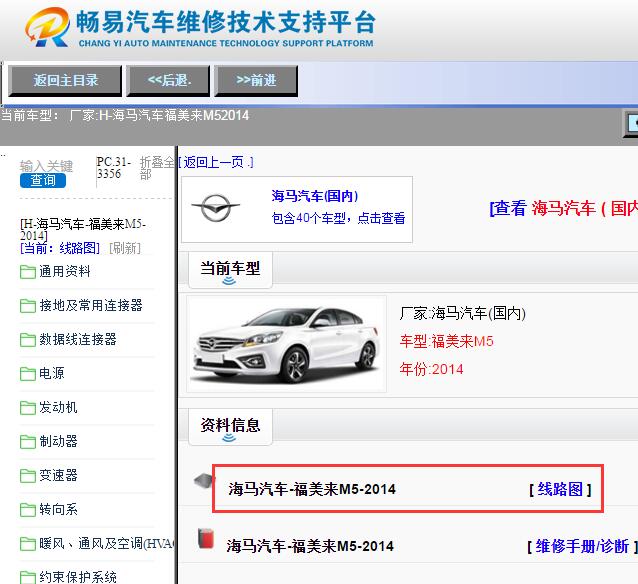Select the 资料信息 tab
638x584 pixels.
tap(230, 426)
